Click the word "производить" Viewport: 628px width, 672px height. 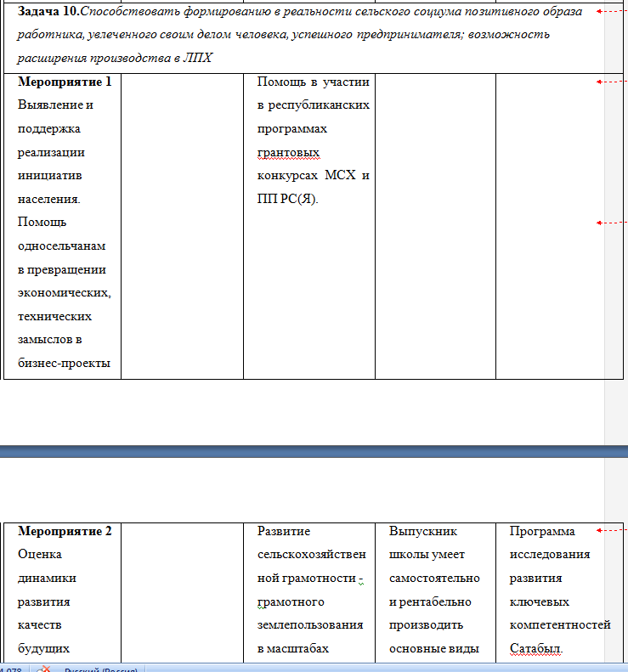426,625
